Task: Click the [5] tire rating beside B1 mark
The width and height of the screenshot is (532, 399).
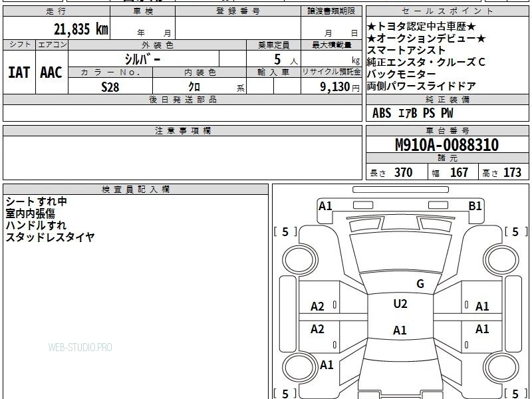Action: pos(516,231)
